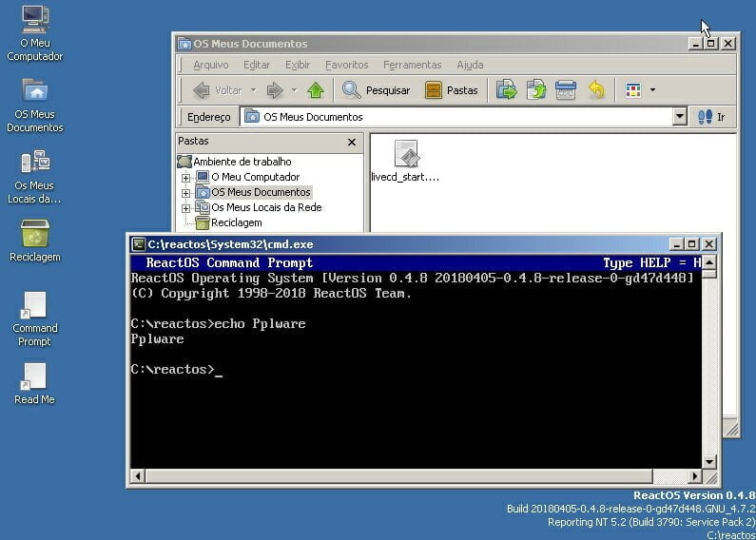The height and width of the screenshot is (540, 756).
Task: Click cmd horizontal scrollbar right arrow
Action: click(x=695, y=476)
